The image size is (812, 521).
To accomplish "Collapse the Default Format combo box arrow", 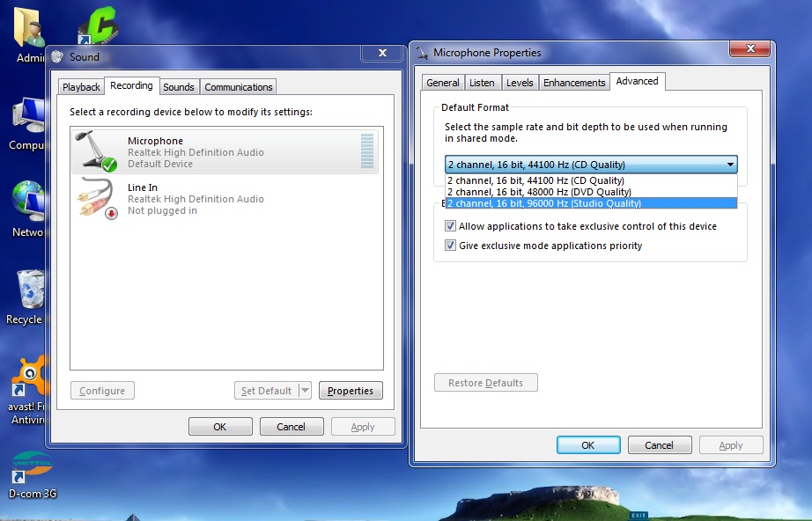I will tap(730, 165).
